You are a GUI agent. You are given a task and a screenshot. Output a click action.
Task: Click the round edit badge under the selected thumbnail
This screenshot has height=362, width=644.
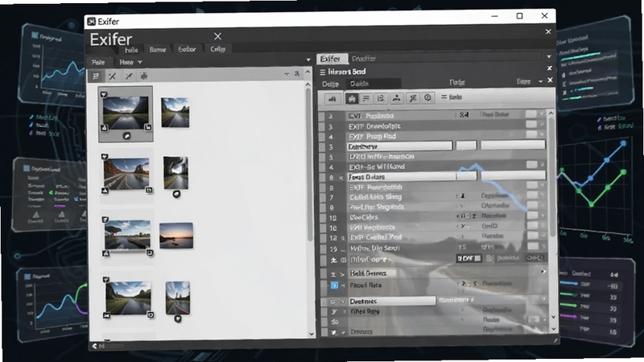(127, 136)
